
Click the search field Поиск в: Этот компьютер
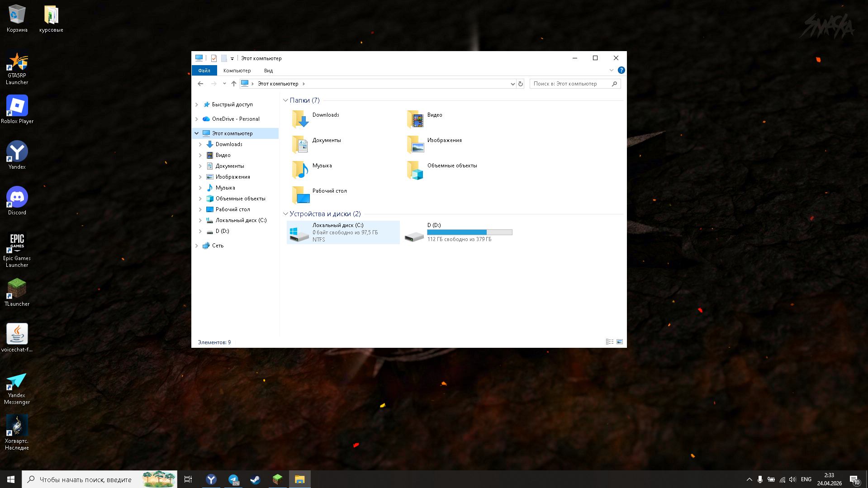(x=570, y=84)
